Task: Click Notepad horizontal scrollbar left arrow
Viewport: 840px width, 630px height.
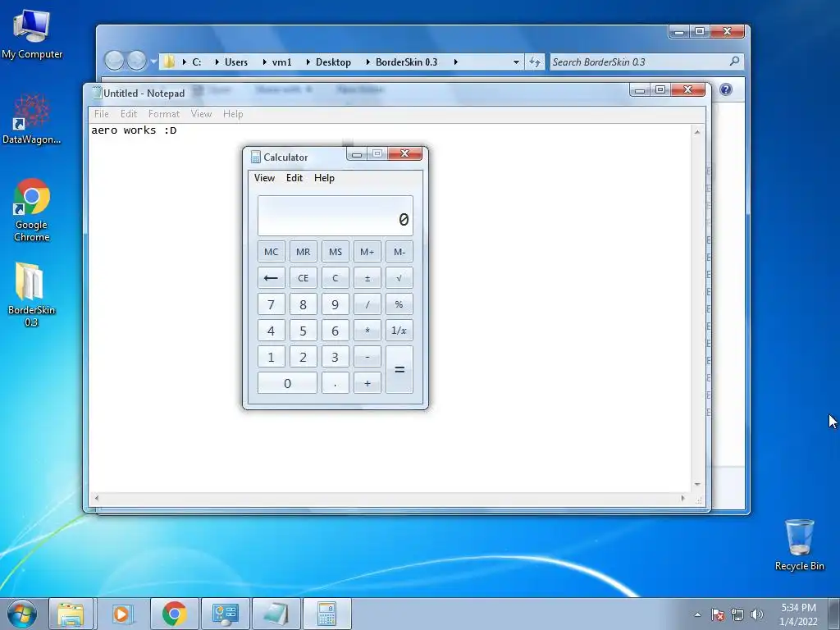Action: coord(97,498)
